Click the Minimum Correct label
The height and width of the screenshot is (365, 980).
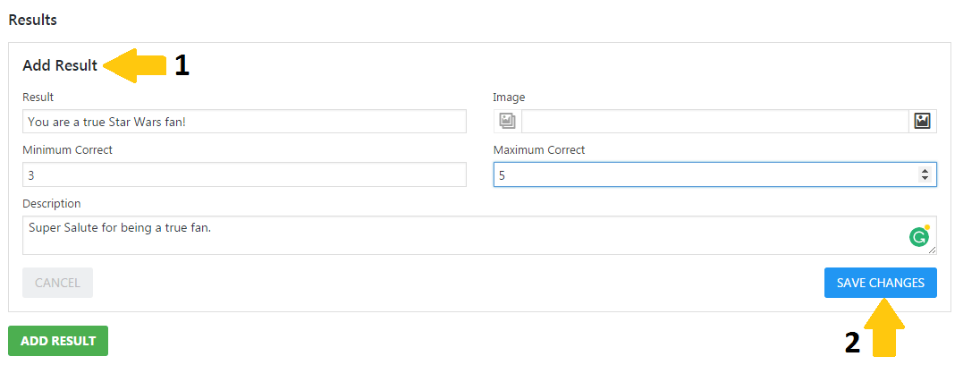click(67, 150)
